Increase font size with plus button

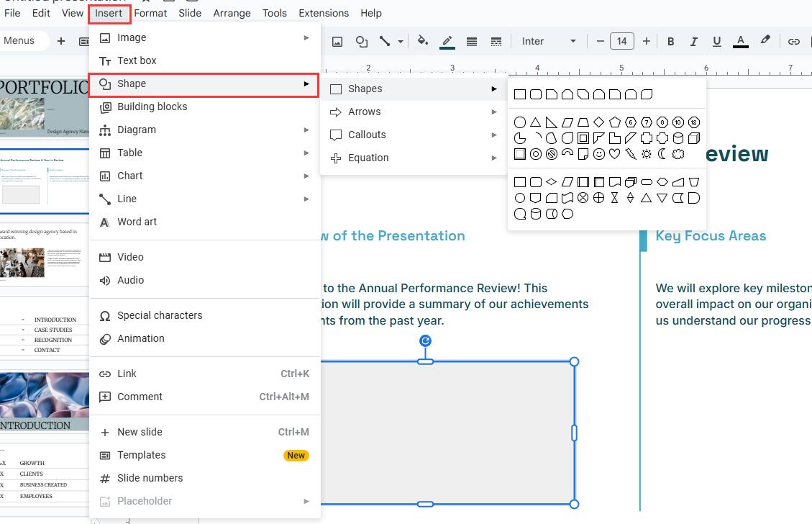pyautogui.click(x=647, y=42)
